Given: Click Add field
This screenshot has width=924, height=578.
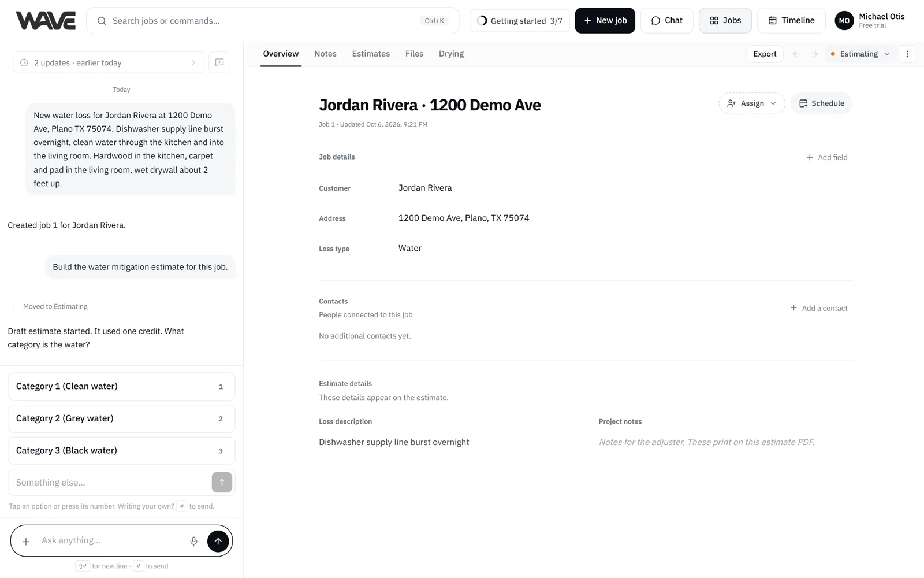Looking at the screenshot, I should pyautogui.click(x=827, y=157).
